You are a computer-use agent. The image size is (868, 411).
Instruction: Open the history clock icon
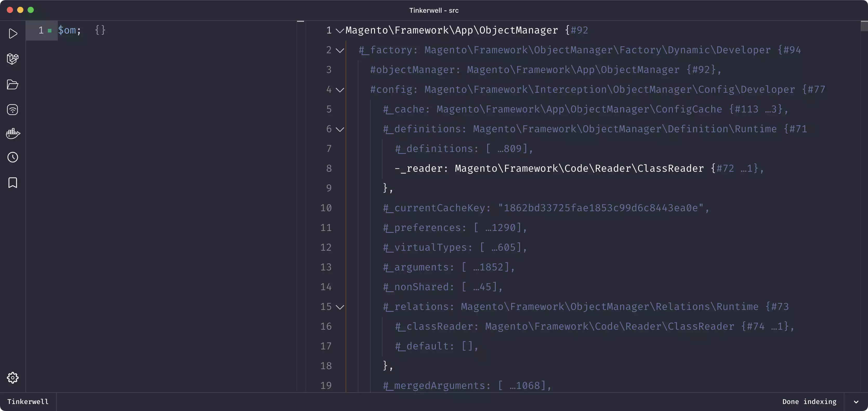click(13, 157)
